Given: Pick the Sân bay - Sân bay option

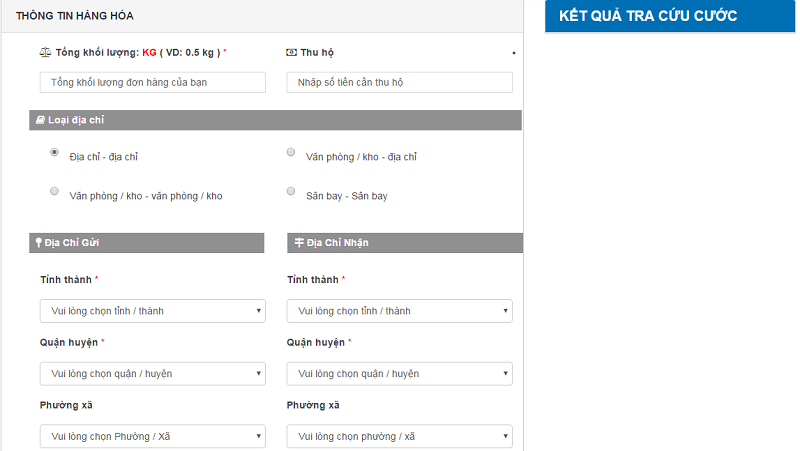Looking at the screenshot, I should (291, 191).
